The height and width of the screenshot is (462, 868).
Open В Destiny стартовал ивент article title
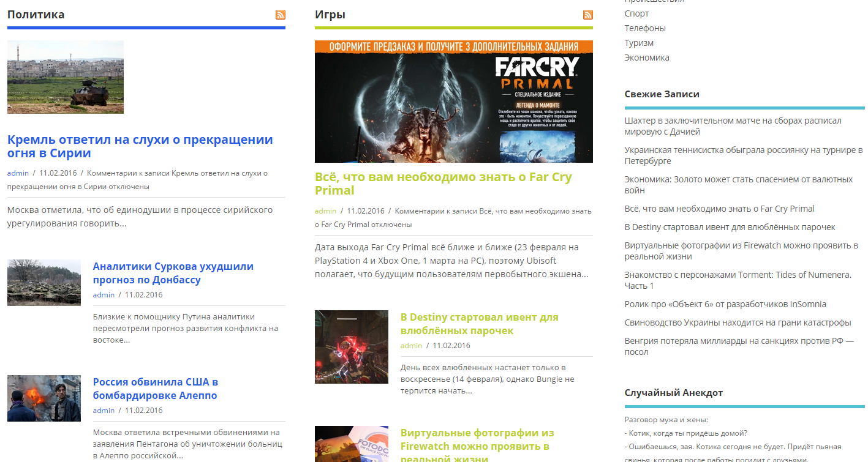click(480, 324)
